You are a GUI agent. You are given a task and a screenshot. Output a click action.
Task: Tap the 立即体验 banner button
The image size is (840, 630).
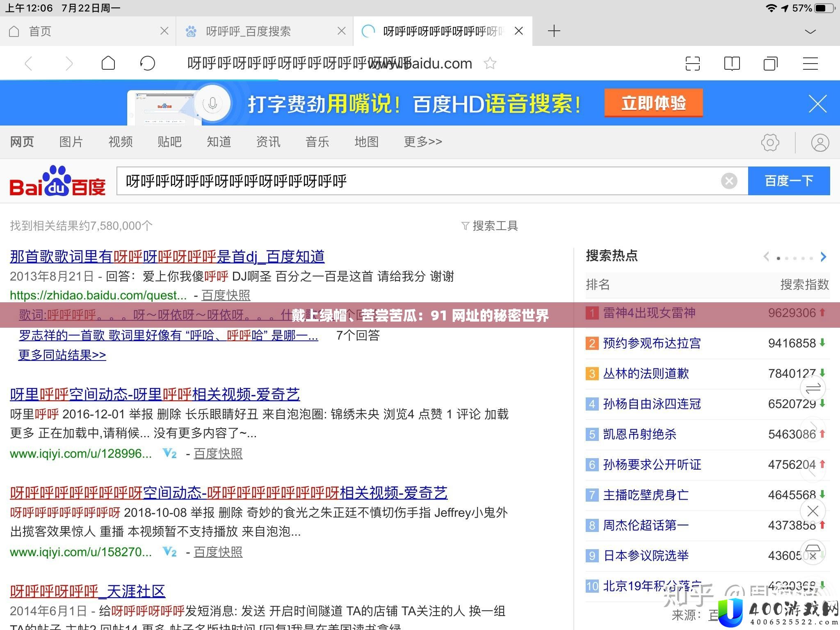coord(653,103)
